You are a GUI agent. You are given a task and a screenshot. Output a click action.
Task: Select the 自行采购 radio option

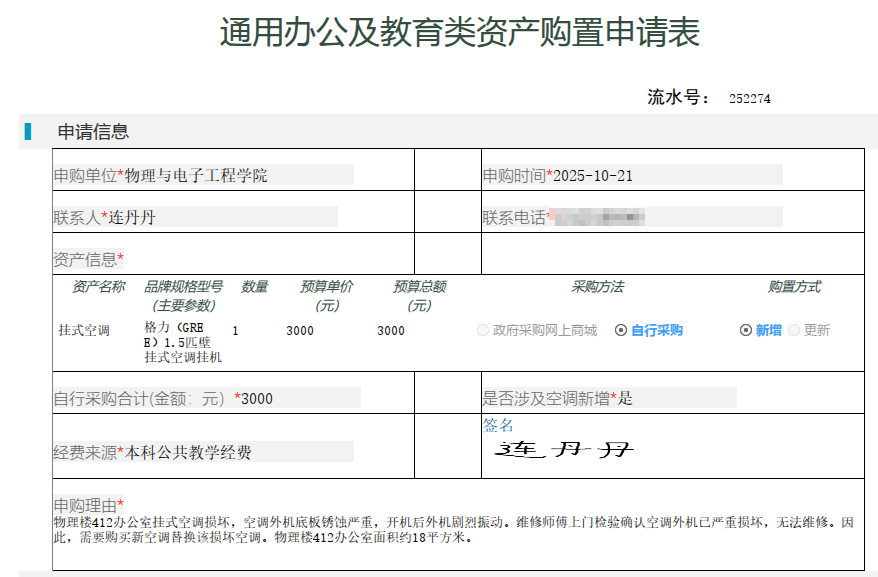[x=621, y=330]
